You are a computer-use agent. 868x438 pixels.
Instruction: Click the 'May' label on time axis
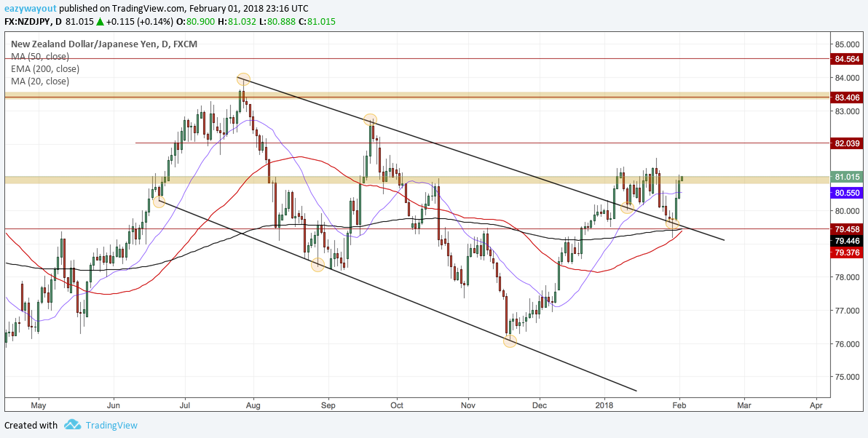[x=38, y=405]
